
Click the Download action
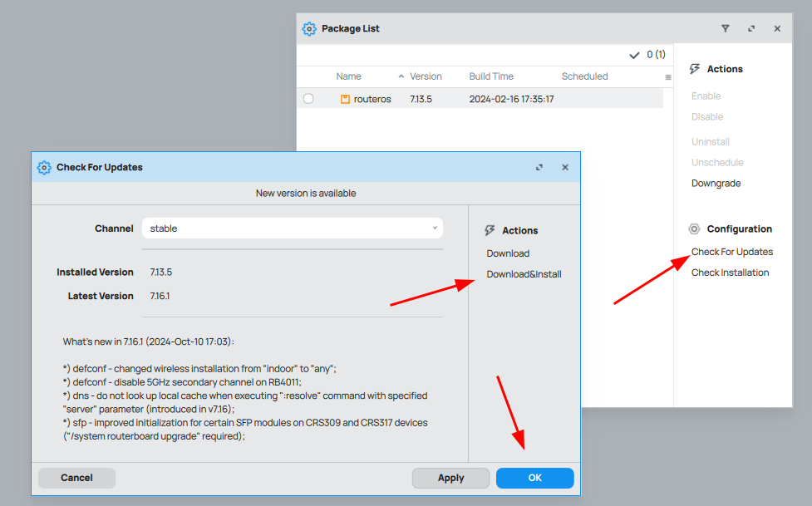508,253
